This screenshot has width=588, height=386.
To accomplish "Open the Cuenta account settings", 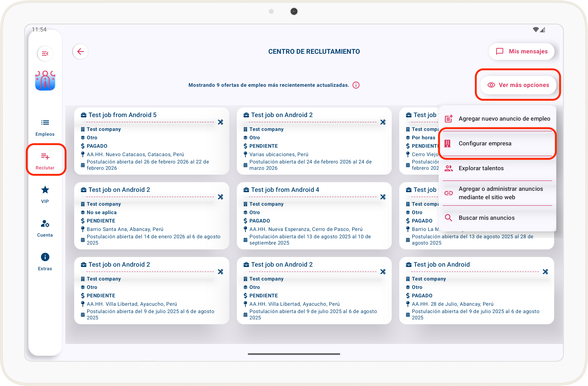I will (45, 228).
